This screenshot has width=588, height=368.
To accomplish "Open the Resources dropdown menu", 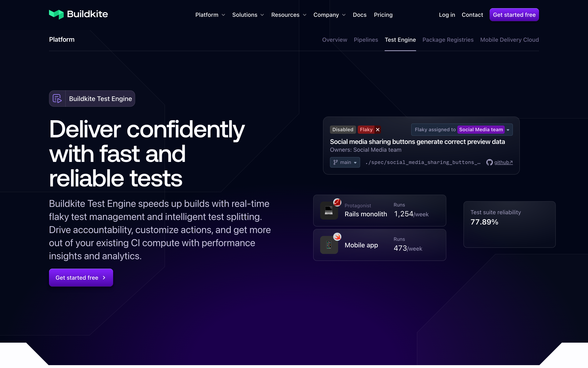I will click(x=289, y=15).
